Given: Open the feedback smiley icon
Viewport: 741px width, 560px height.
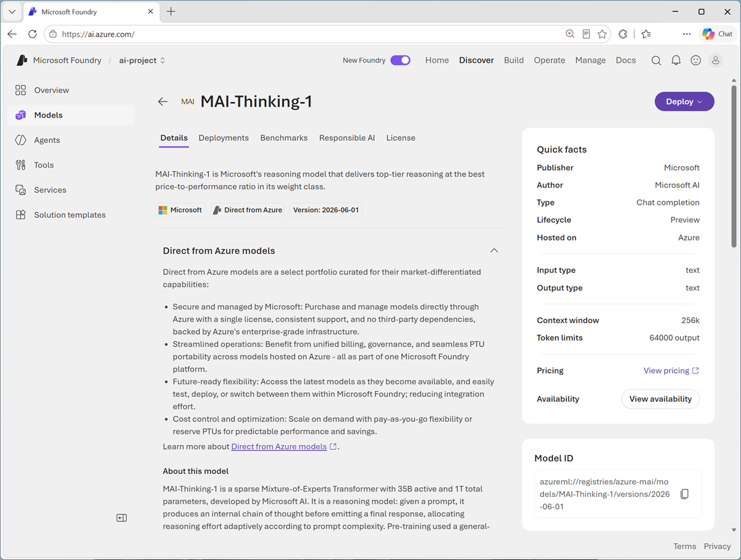Looking at the screenshot, I should coord(696,61).
